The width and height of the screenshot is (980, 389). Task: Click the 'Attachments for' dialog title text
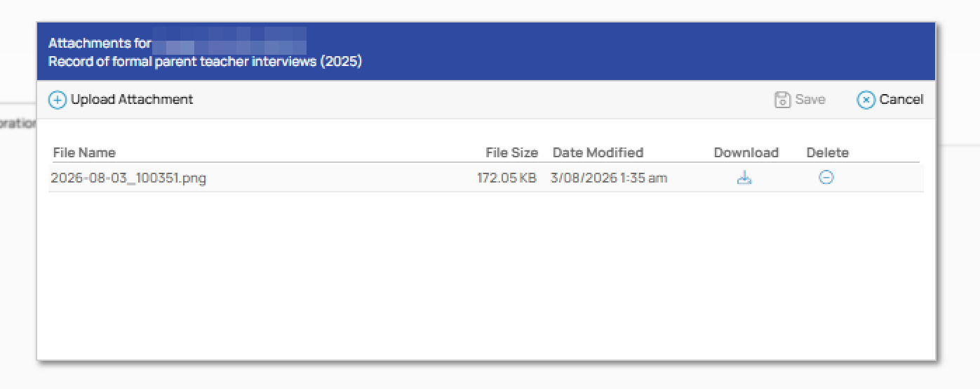point(100,44)
